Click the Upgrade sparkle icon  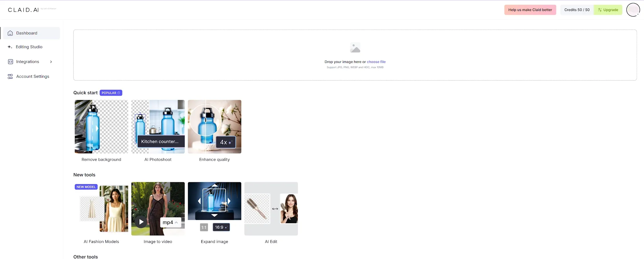click(600, 10)
